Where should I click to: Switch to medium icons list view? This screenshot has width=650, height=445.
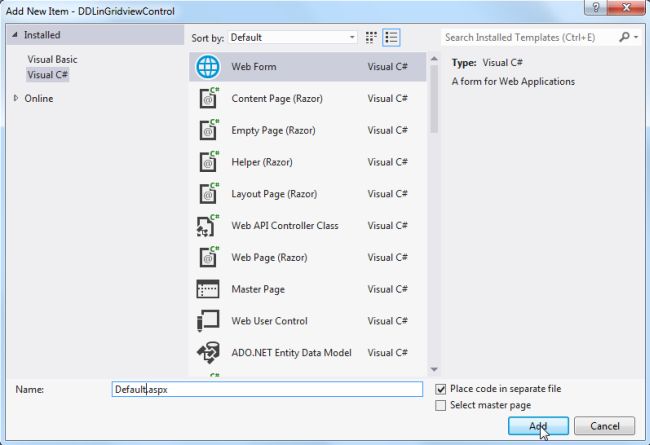point(391,38)
